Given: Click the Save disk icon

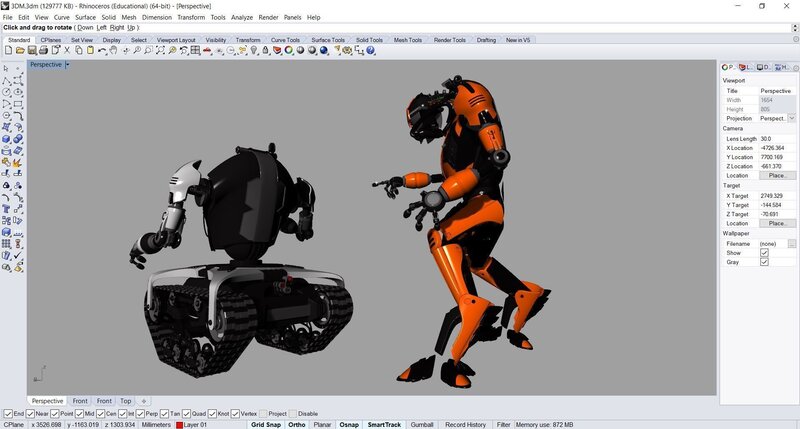Looking at the screenshot, I should pos(32,51).
